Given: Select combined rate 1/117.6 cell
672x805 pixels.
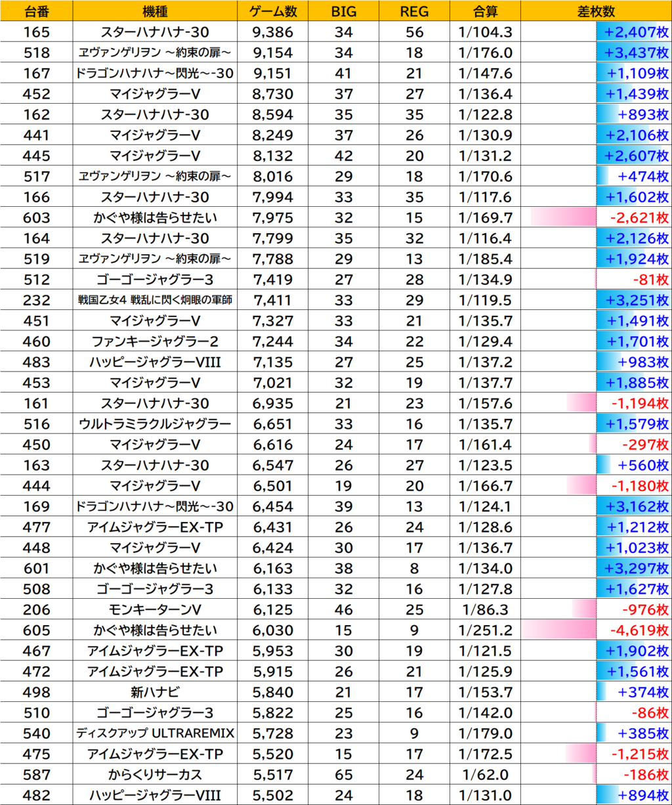Looking at the screenshot, I should (486, 197).
